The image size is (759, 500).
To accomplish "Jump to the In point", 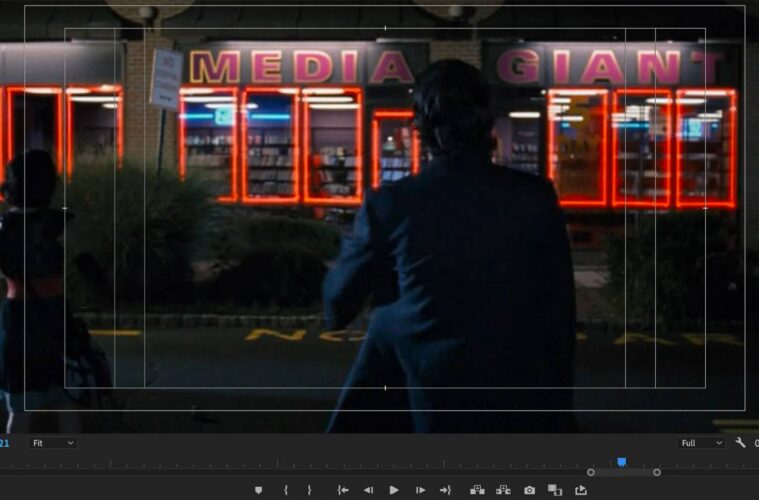I will [x=343, y=490].
